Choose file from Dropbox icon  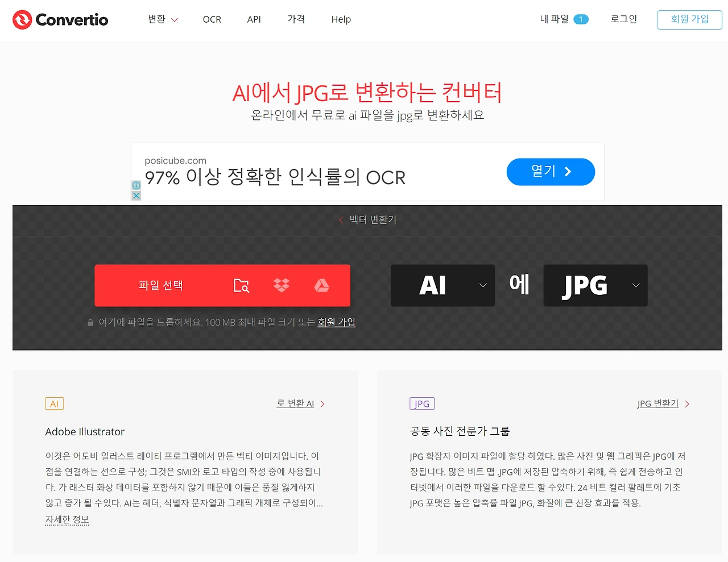pyautogui.click(x=282, y=285)
